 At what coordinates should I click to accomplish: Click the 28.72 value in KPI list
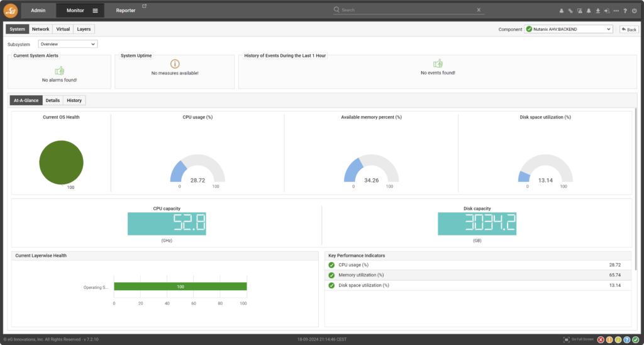point(615,265)
